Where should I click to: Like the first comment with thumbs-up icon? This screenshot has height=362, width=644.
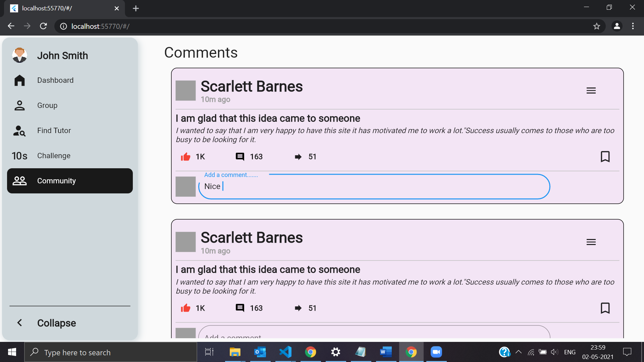pyautogui.click(x=185, y=157)
